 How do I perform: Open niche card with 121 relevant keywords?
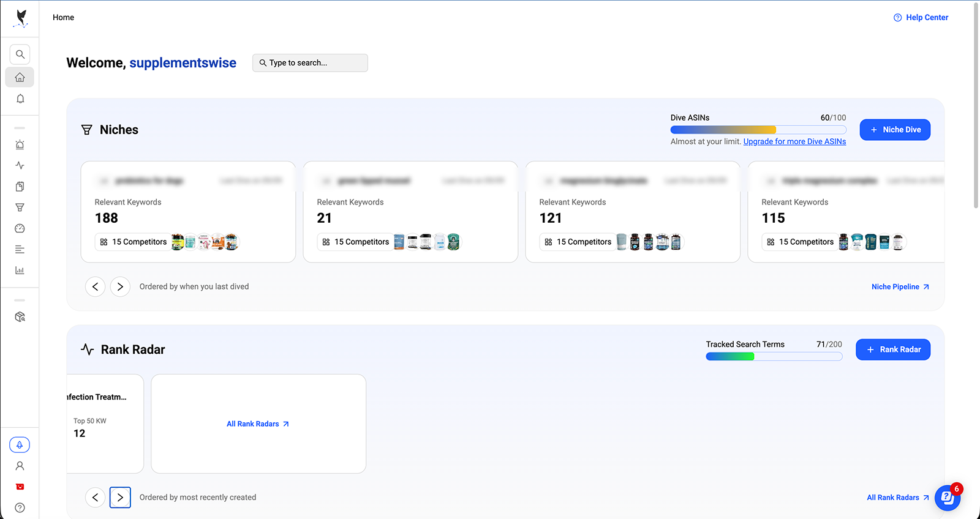tap(633, 212)
